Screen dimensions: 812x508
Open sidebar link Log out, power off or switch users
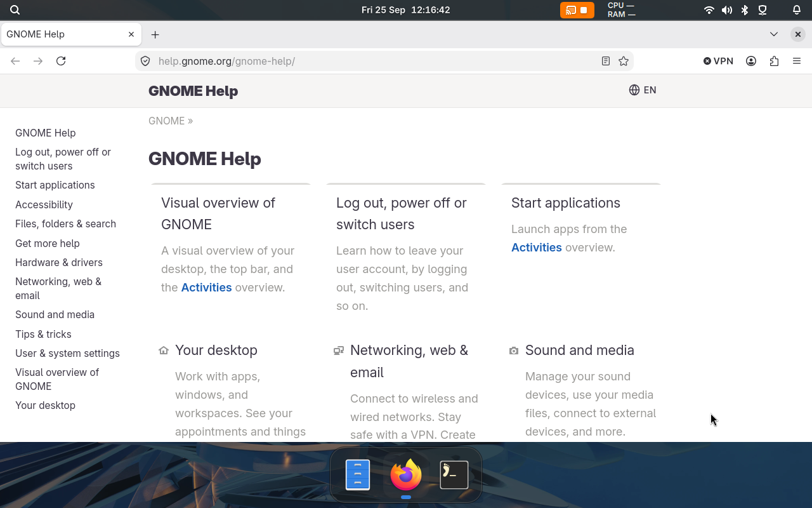63,159
